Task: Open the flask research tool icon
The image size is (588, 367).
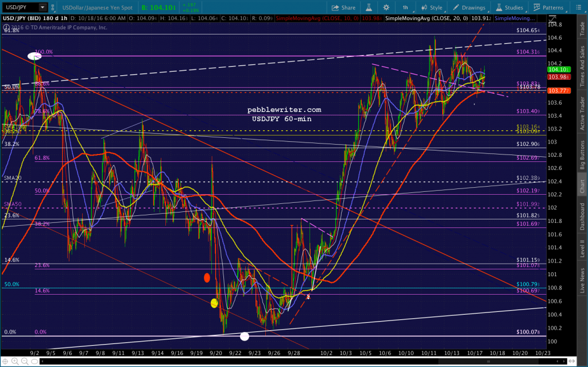Action: tap(369, 7)
